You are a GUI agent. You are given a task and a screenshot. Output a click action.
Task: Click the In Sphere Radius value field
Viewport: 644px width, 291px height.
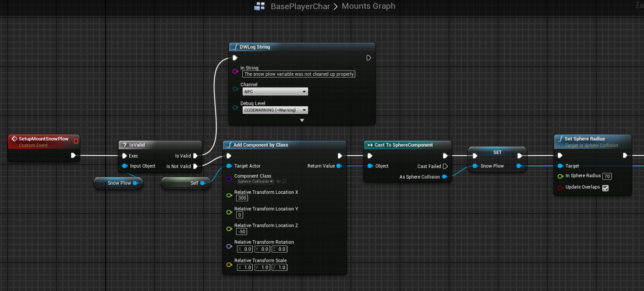point(607,176)
